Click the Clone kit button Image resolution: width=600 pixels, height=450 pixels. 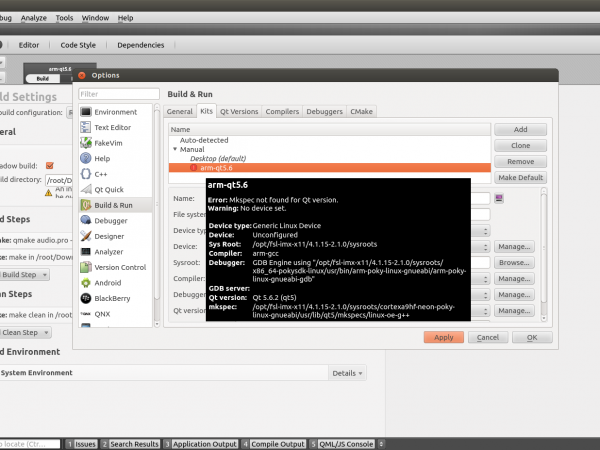[x=520, y=145]
